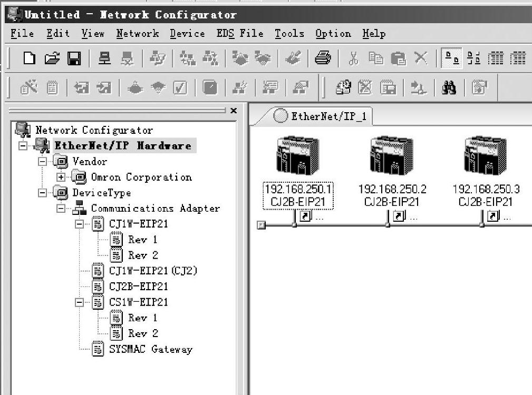Select Rev 2 under CS1W-EIP21
Viewport: 532px width, 395px height.
143,333
